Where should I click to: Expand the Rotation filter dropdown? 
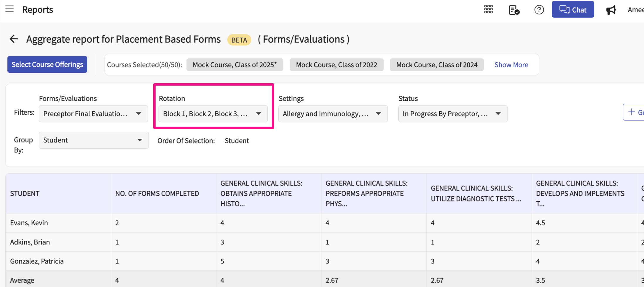click(x=213, y=114)
